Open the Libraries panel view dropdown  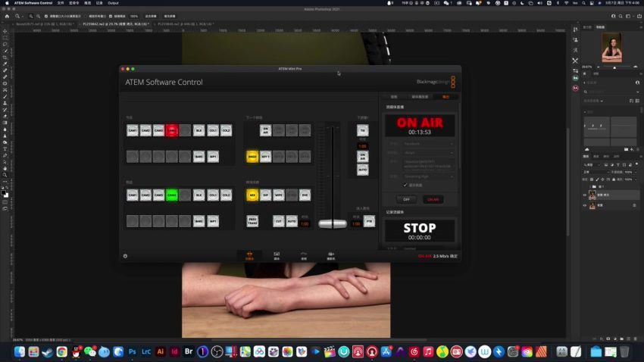[x=593, y=101]
